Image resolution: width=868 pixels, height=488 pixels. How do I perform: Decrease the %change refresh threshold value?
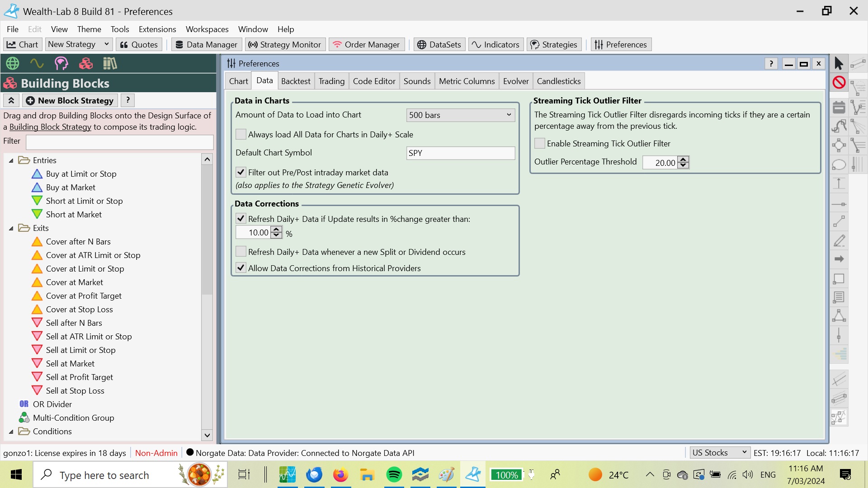(x=276, y=235)
